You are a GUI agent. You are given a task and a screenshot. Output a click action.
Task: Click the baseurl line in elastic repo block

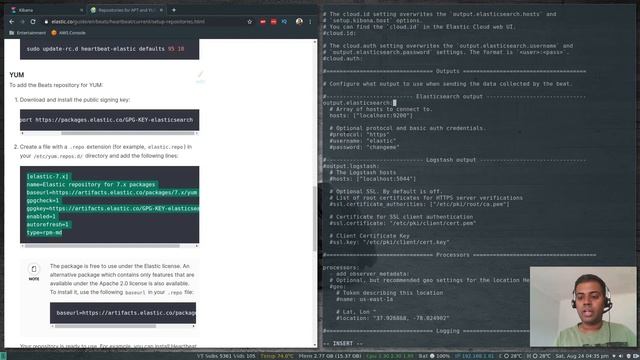tap(112, 192)
